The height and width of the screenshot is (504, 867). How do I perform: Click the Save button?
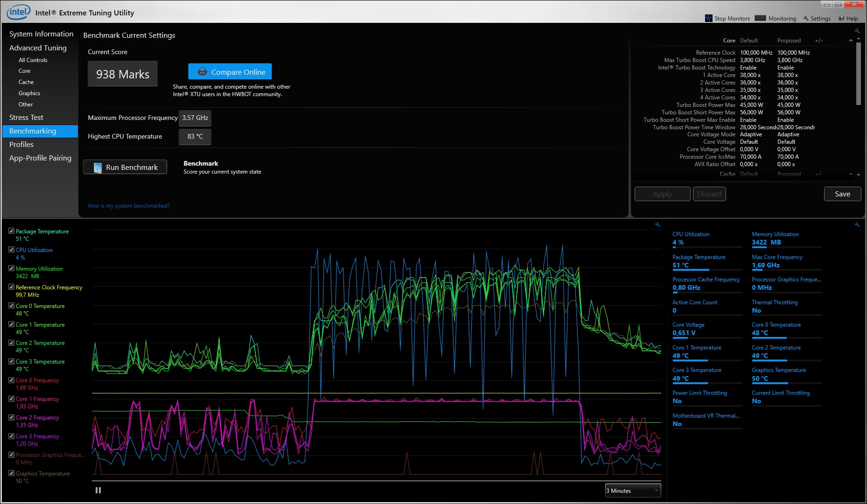pyautogui.click(x=842, y=194)
